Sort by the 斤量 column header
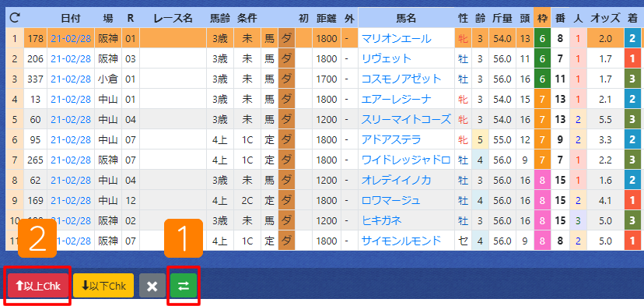The image size is (644, 306). click(502, 18)
